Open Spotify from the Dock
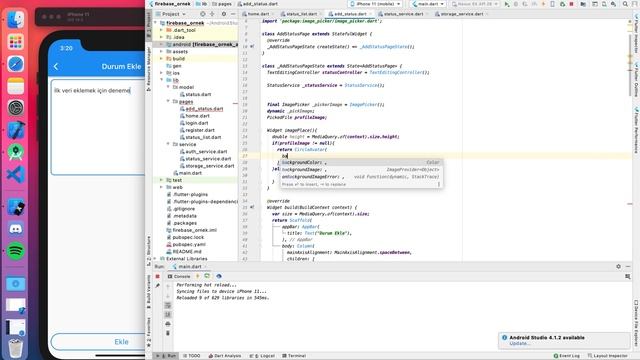 tap(16, 251)
